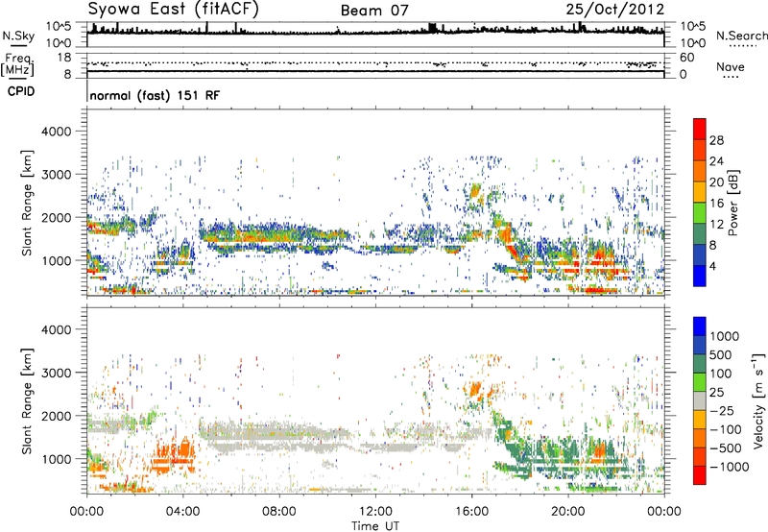Click Power scale value '28'
Image resolution: width=768 pixels, height=532 pixels.
(716, 140)
